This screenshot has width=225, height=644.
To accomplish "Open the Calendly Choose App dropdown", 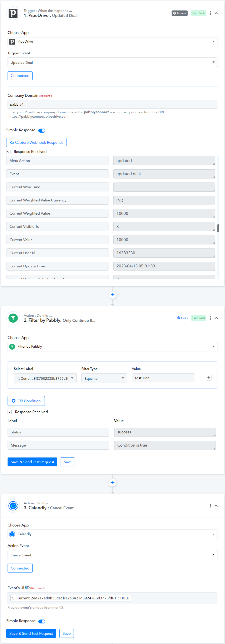I will (x=112, y=534).
